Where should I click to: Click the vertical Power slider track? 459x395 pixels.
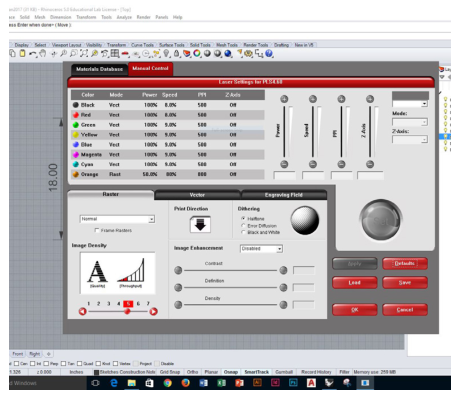tap(284, 132)
